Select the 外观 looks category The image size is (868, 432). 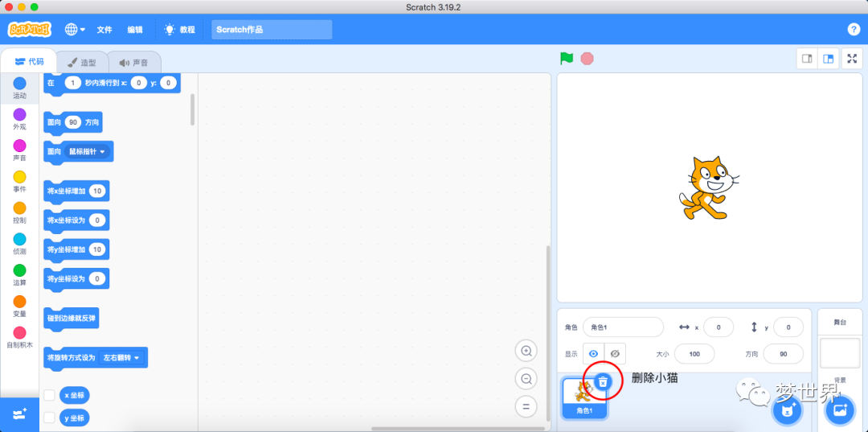click(19, 119)
